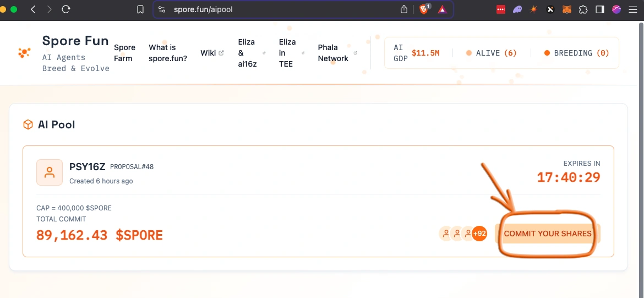Click the +92 committers badge
Image resolution: width=644 pixels, height=298 pixels.
479,234
